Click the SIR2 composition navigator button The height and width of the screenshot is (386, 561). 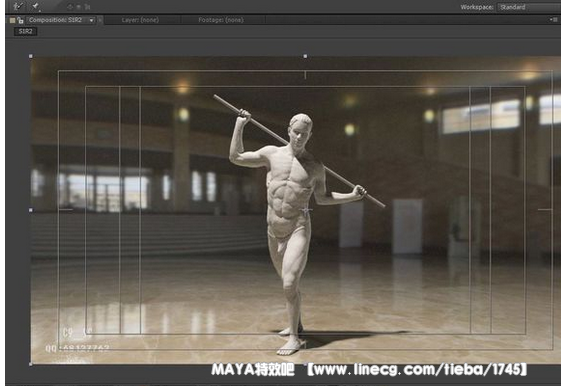(25, 31)
